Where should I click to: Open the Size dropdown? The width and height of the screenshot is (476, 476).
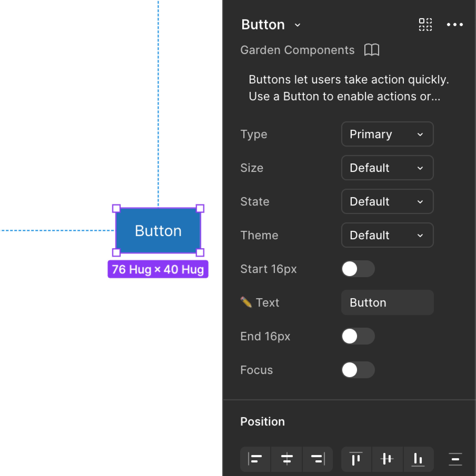point(387,168)
